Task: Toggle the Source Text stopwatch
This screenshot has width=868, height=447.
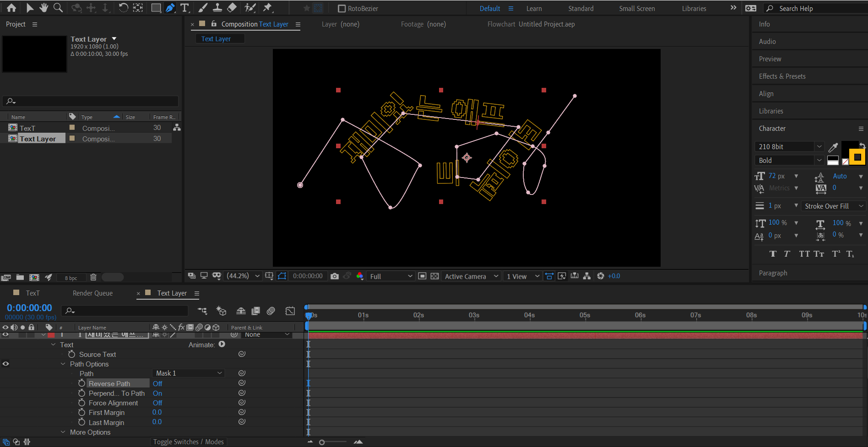Action: (x=72, y=354)
